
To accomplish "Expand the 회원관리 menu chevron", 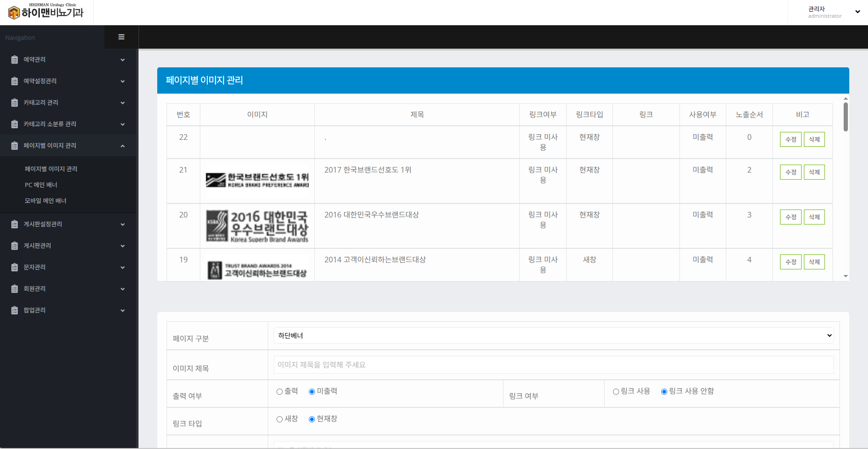I will click(x=123, y=289).
